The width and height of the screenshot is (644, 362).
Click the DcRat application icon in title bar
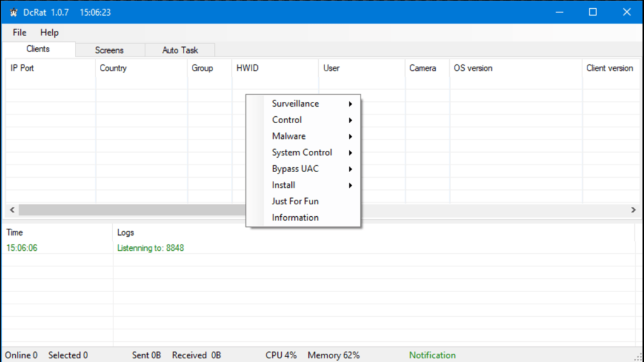point(14,13)
